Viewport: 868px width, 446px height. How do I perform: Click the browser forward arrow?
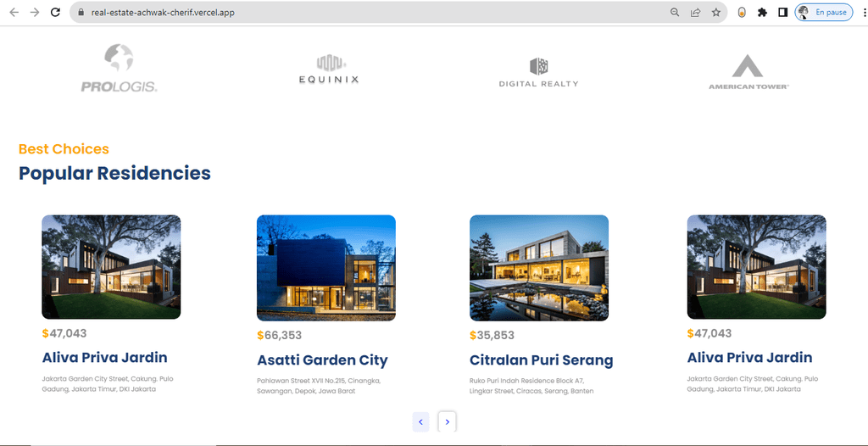34,12
